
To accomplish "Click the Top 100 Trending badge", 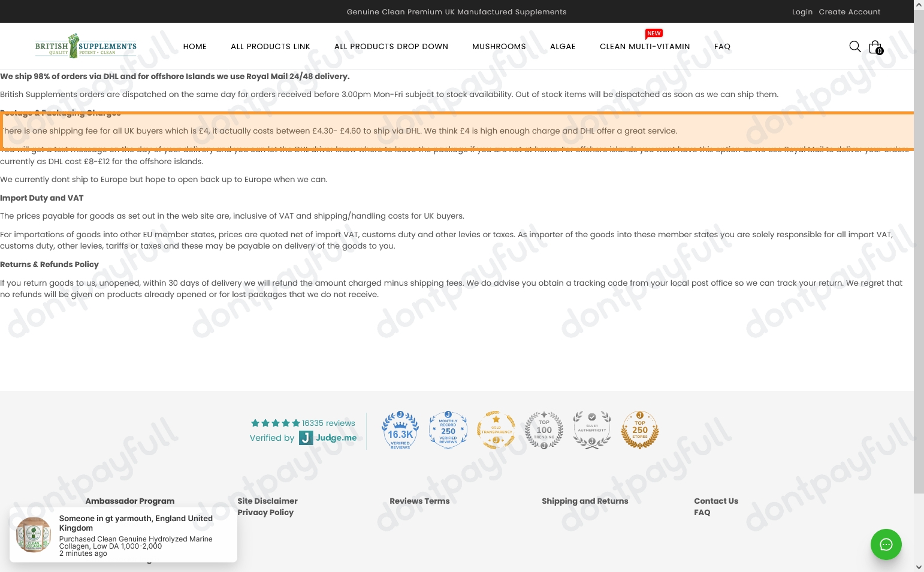I will click(544, 430).
